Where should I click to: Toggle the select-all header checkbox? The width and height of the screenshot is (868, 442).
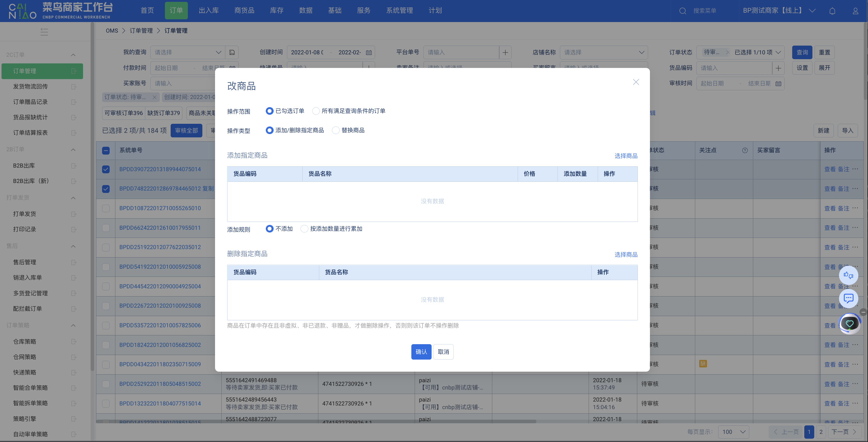106,150
